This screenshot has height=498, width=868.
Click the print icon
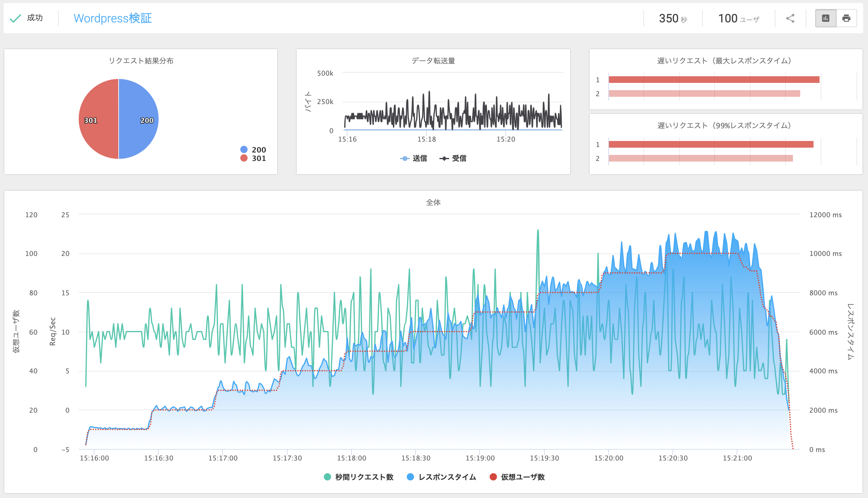846,18
